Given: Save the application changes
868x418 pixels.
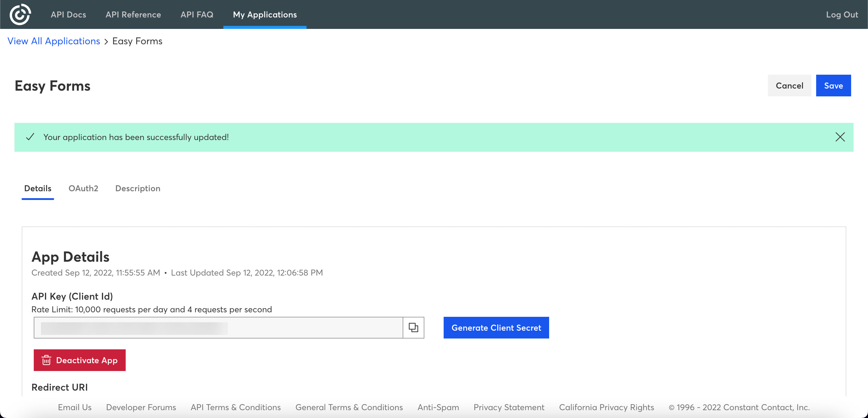Looking at the screenshot, I should pos(833,86).
